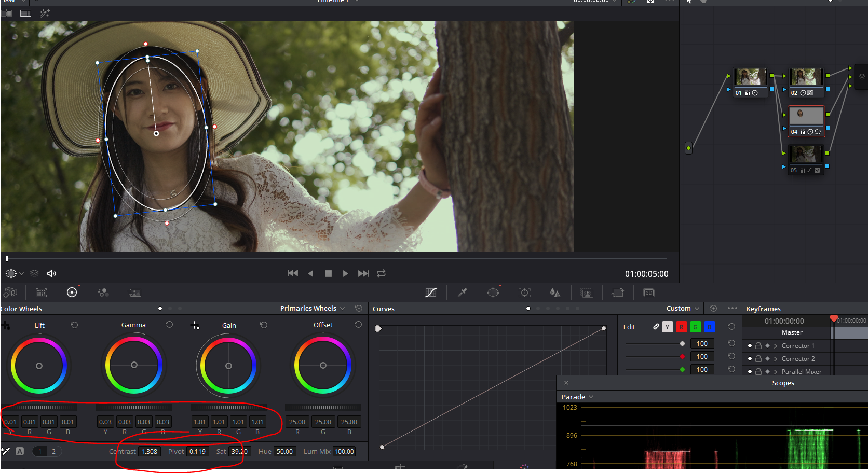Toggle curve channel ganging link
The width and height of the screenshot is (868, 473).
[x=656, y=327]
